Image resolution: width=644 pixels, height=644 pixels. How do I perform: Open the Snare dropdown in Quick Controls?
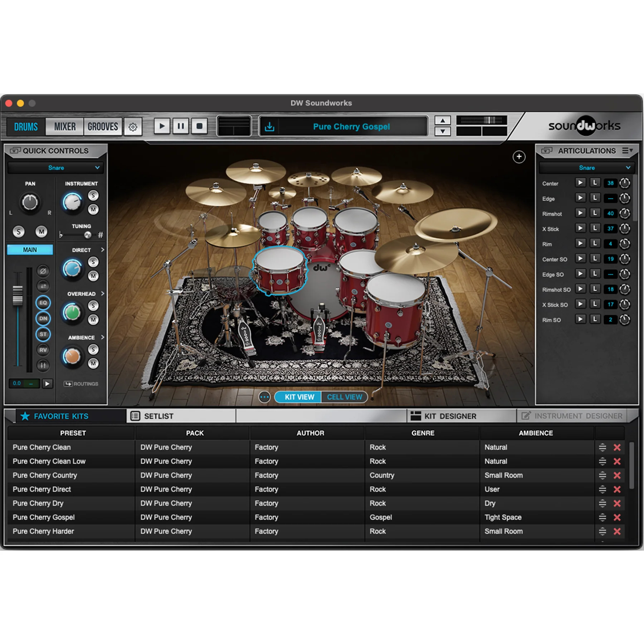(55, 168)
